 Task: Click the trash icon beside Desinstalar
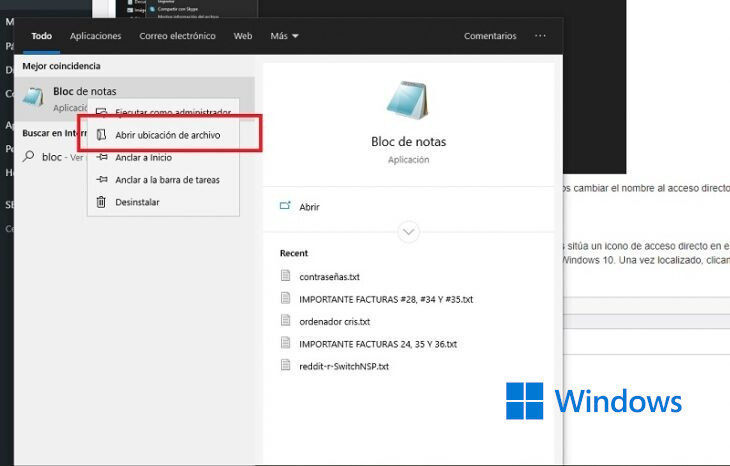tap(101, 202)
